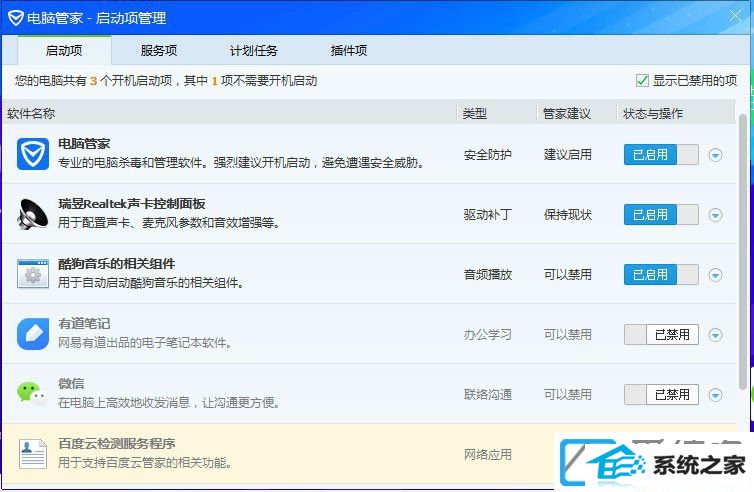Click description 用于配置声卡、麦克风参数和音效增强等
754x492 pixels.
[x=168, y=223]
